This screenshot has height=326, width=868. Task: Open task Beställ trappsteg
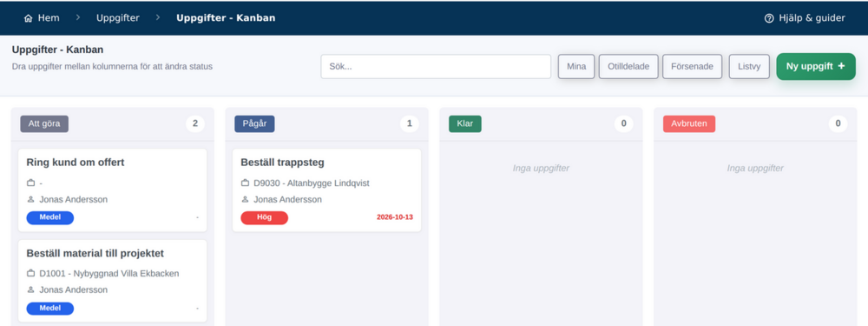282,163
